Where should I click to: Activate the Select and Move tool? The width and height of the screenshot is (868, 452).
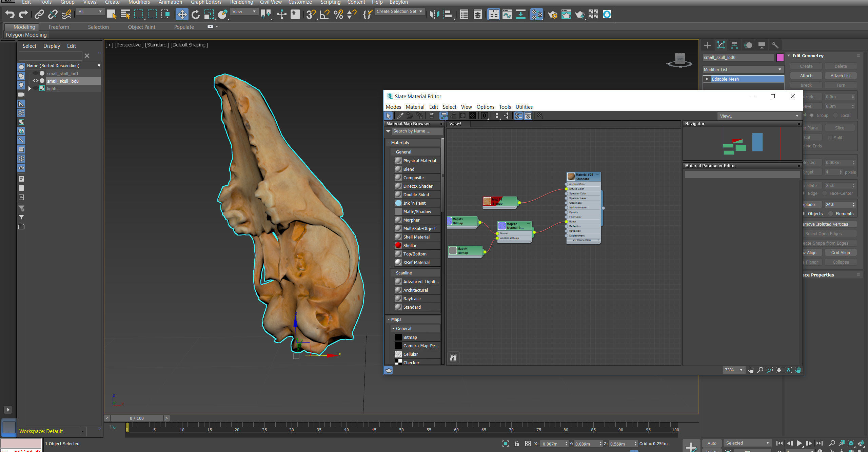coord(182,14)
